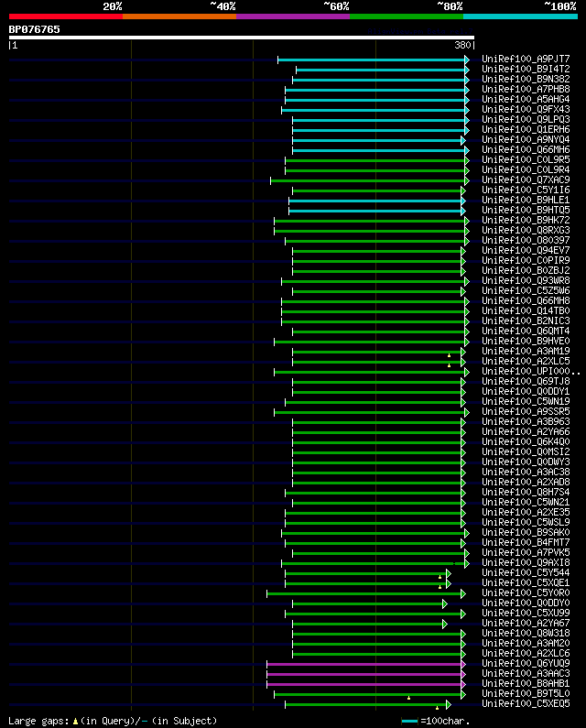Open hit UniRef100_A9PJT7
Image resolution: width=586 pixels, height=728 pixels.
(x=526, y=59)
